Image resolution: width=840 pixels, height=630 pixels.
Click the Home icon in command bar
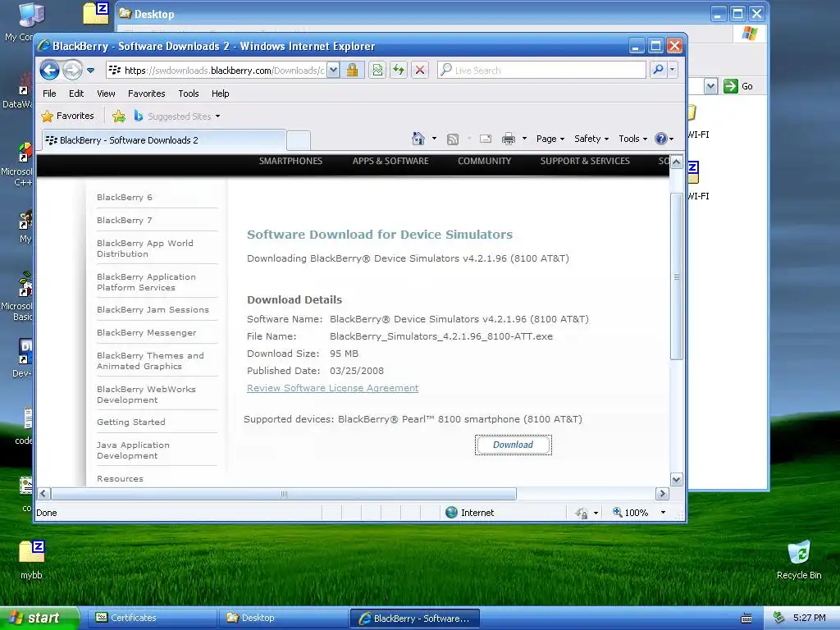pos(418,139)
